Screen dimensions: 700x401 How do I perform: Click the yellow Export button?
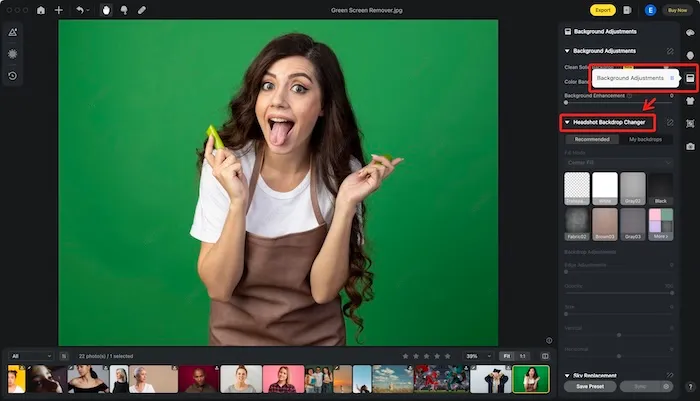pyautogui.click(x=602, y=10)
